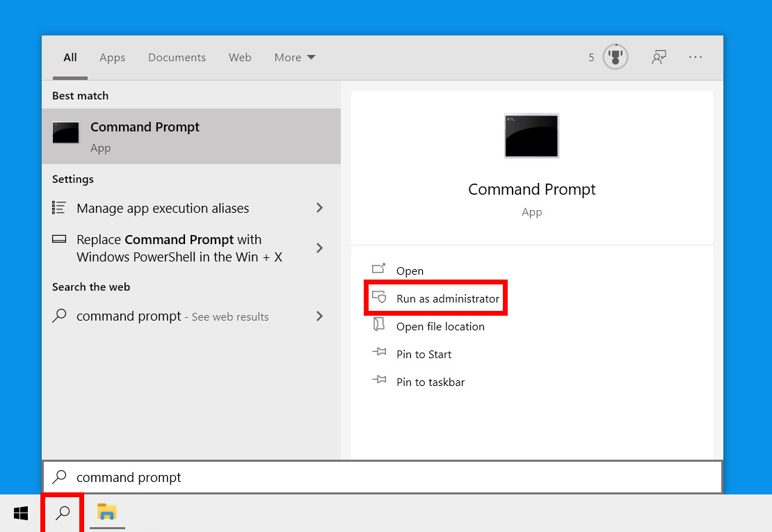Select Pin to Start

coord(424,355)
